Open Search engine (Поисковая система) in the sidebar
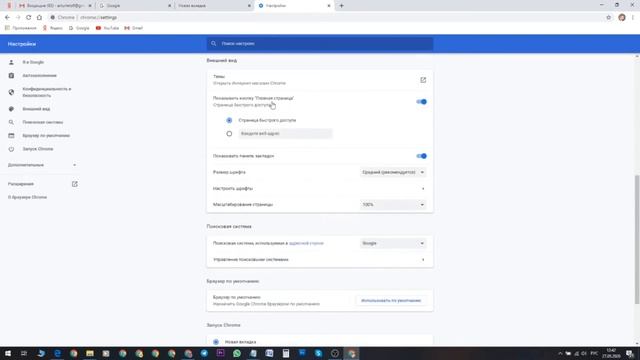Viewport: 640px width, 360px height. (x=42, y=122)
